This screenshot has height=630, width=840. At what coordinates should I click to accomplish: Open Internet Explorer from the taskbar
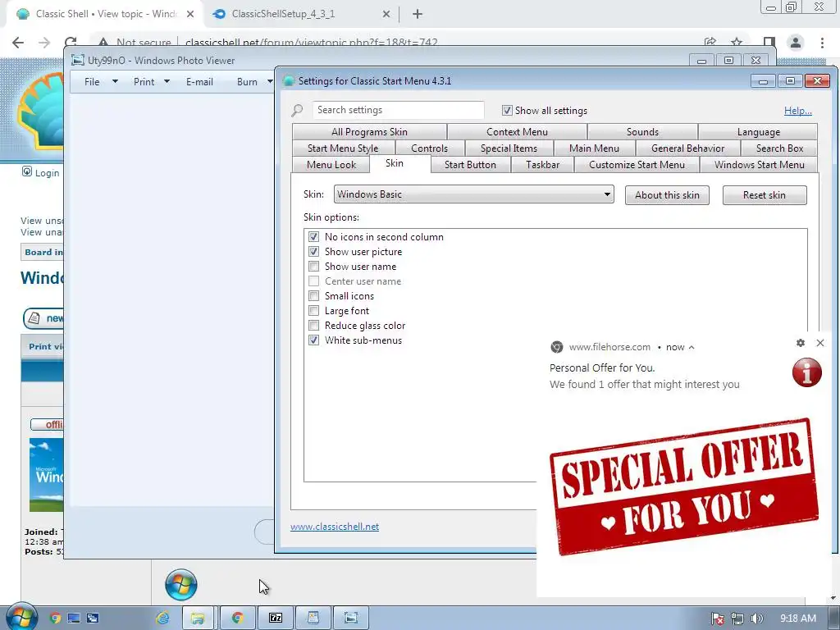tap(162, 619)
